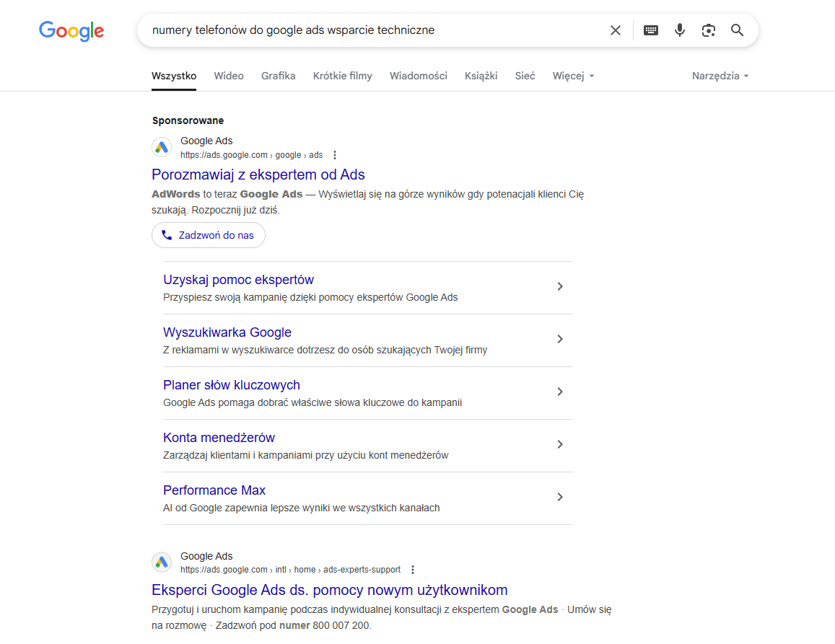Click the Google logo
The height and width of the screenshot is (644, 835).
pos(71,31)
